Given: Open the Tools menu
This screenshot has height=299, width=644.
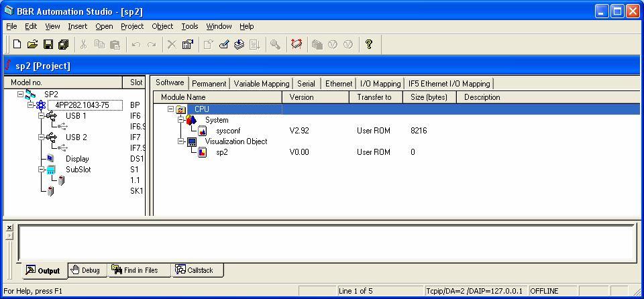Looking at the screenshot, I should (x=190, y=26).
